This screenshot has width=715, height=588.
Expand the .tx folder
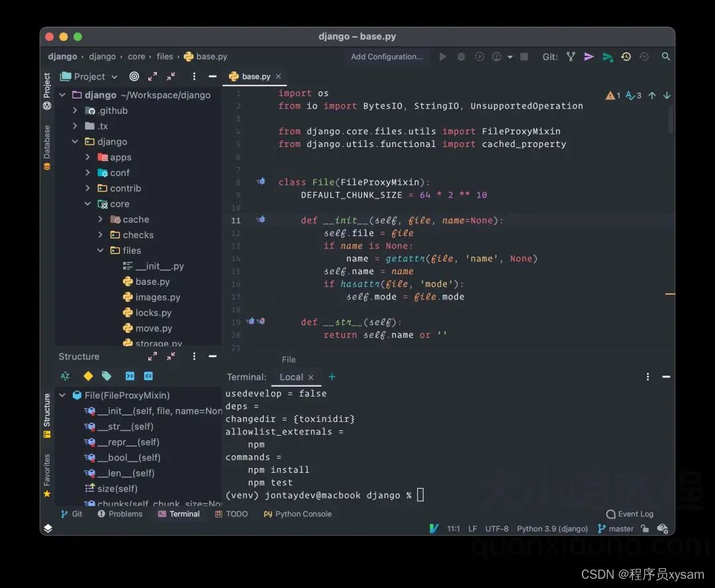coord(75,126)
